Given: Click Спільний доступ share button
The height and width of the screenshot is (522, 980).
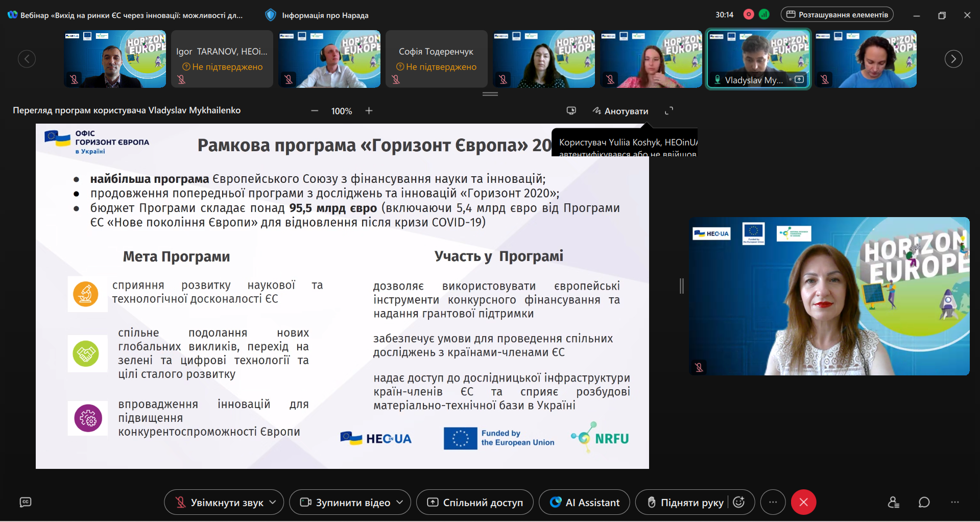Looking at the screenshot, I should [x=475, y=503].
